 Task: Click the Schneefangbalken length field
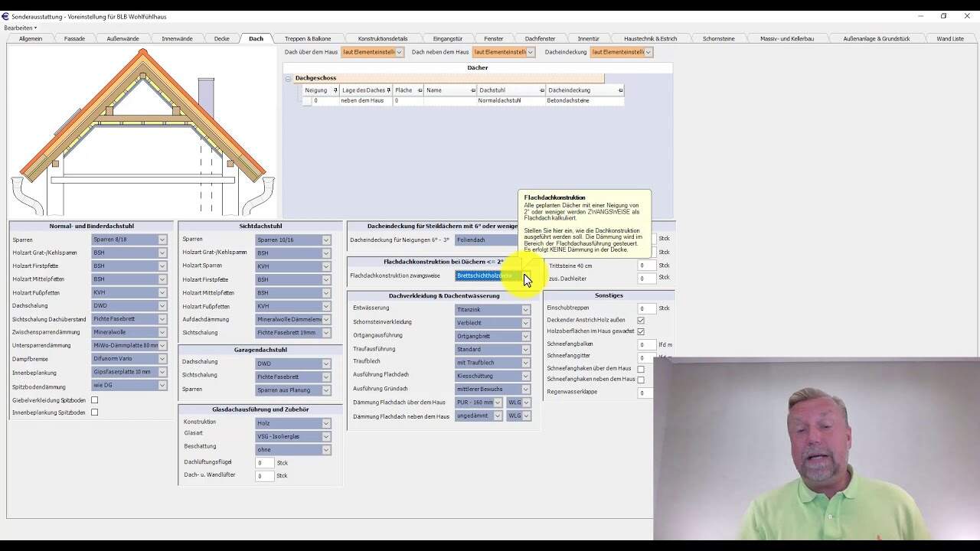coord(647,345)
